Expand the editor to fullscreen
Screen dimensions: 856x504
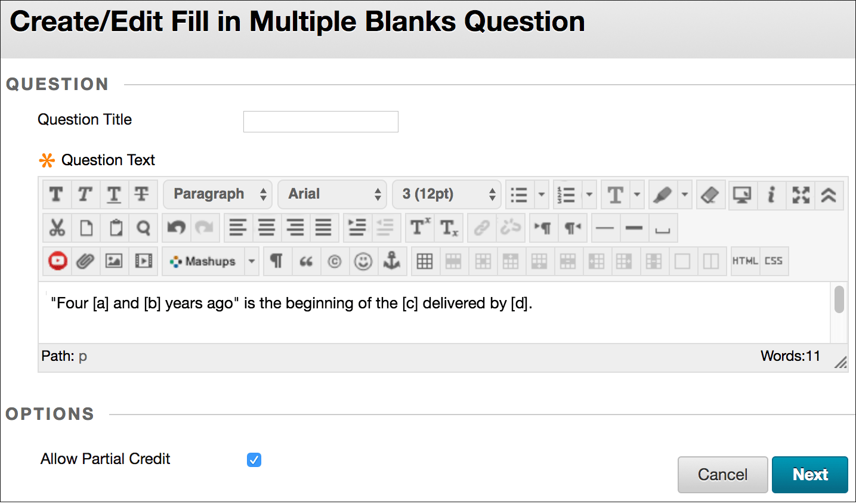click(801, 194)
